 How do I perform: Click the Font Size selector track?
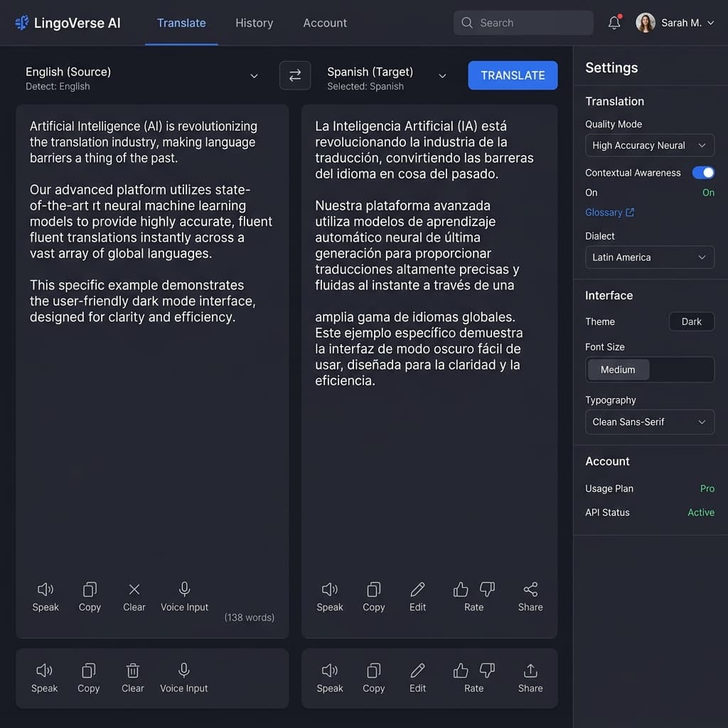click(x=650, y=370)
